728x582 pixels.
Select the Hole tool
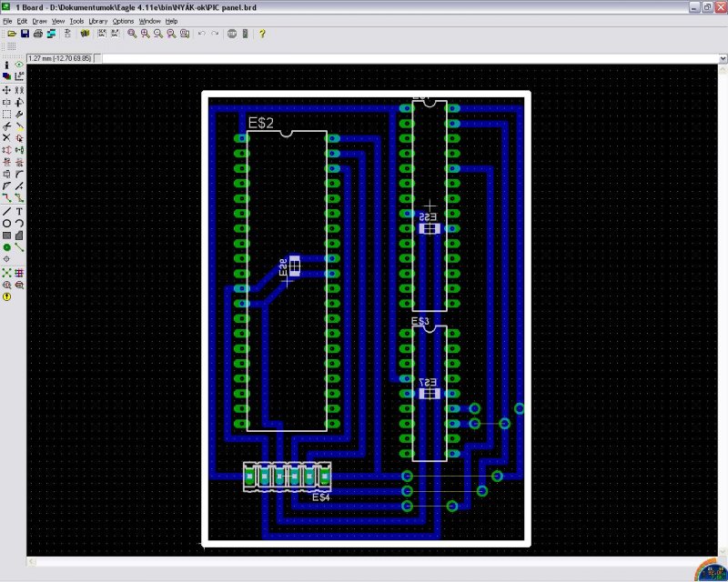point(6,259)
